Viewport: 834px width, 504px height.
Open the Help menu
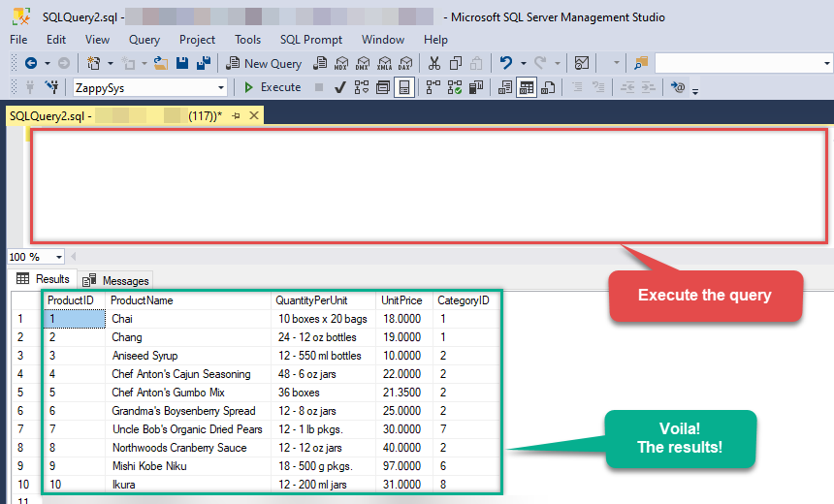[x=435, y=40]
